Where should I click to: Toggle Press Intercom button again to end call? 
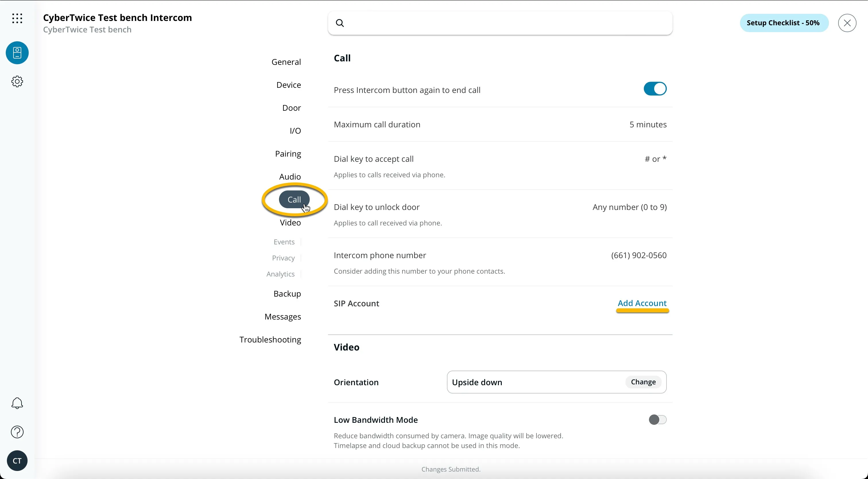coord(655,89)
